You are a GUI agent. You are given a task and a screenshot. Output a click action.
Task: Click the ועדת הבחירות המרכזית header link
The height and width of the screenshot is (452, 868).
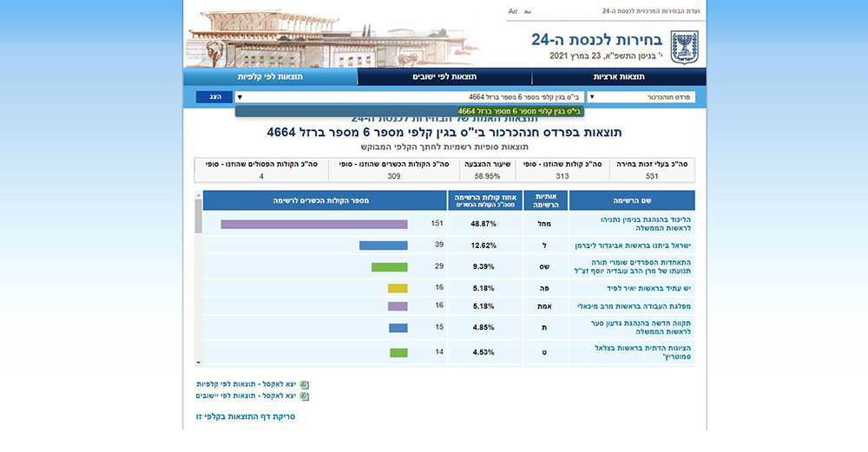(x=651, y=11)
